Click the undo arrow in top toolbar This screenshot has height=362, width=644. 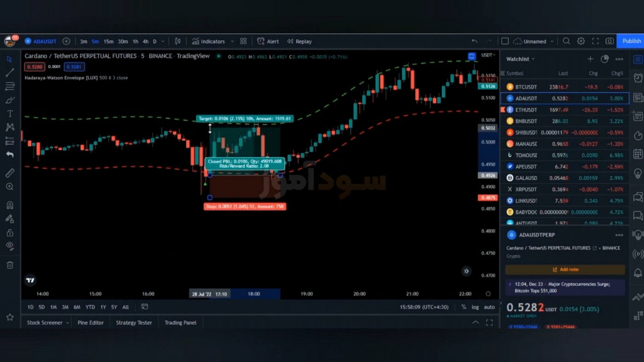pyautogui.click(x=474, y=41)
